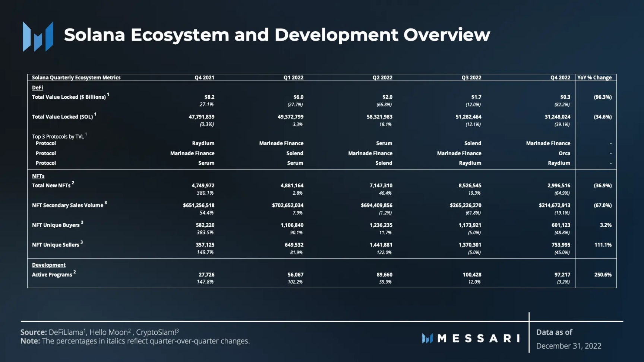Click the 'NFT Unique Buyers' row label
This screenshot has height=362, width=644.
point(57,224)
